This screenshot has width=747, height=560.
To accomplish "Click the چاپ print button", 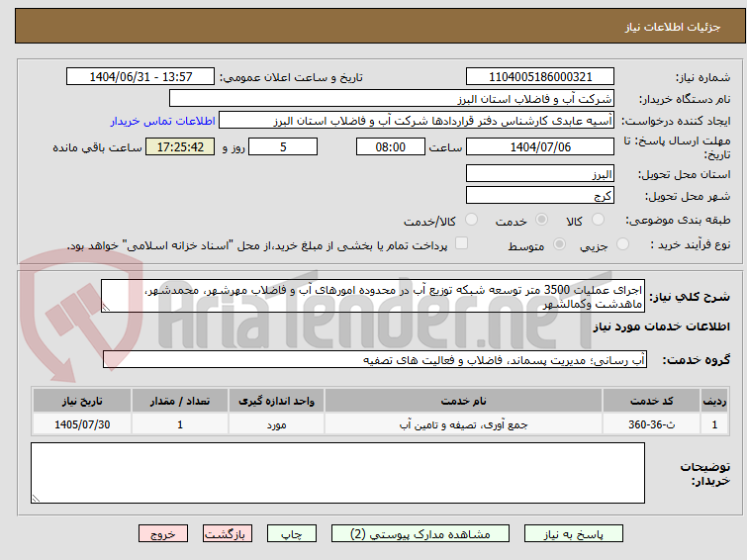I will pos(292,534).
